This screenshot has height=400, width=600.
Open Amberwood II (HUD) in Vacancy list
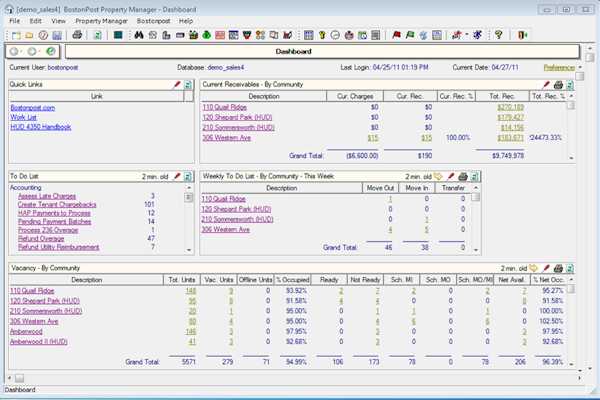pos(39,341)
